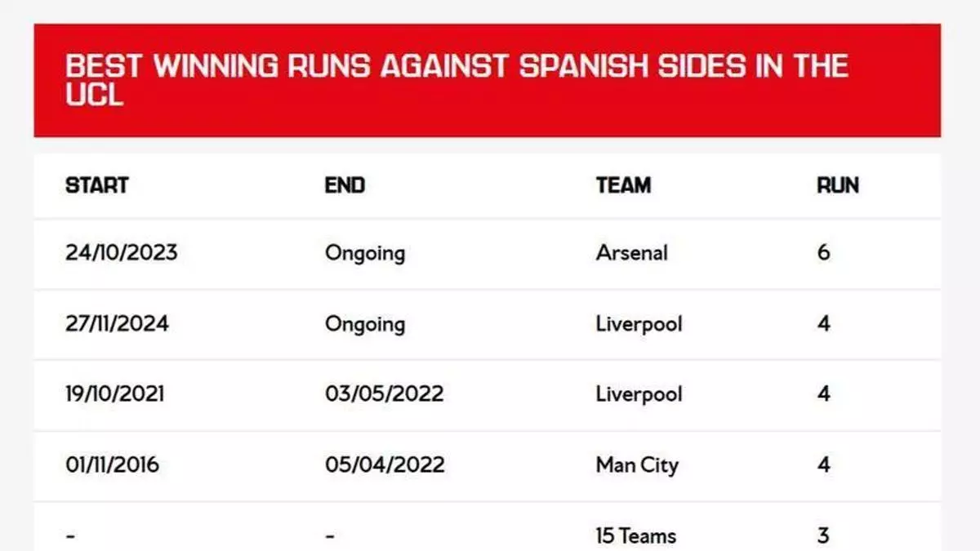The height and width of the screenshot is (551, 980).
Task: Click the TEAM column header
Action: [623, 185]
